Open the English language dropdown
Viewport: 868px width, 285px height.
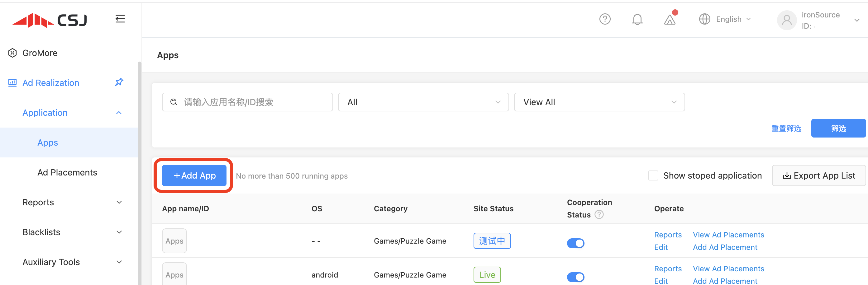(725, 19)
